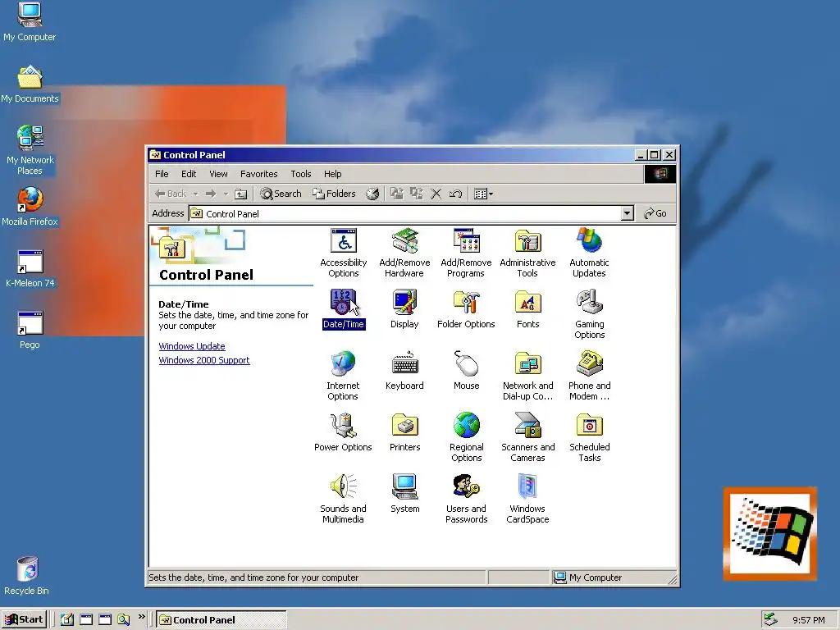Image resolution: width=840 pixels, height=630 pixels.
Task: Open Administrative Tools folder
Action: [527, 253]
